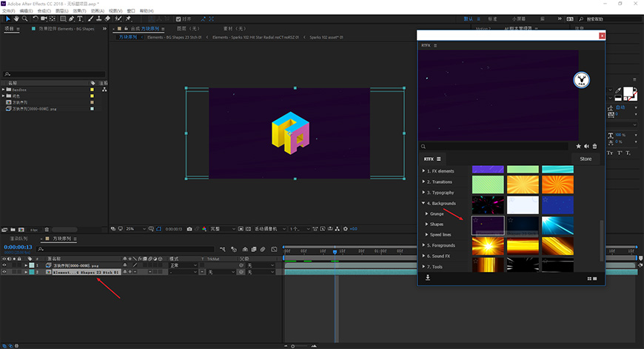Toggle the snapping checkbox in the toolbar
The width and height of the screenshot is (644, 349).
click(x=178, y=19)
